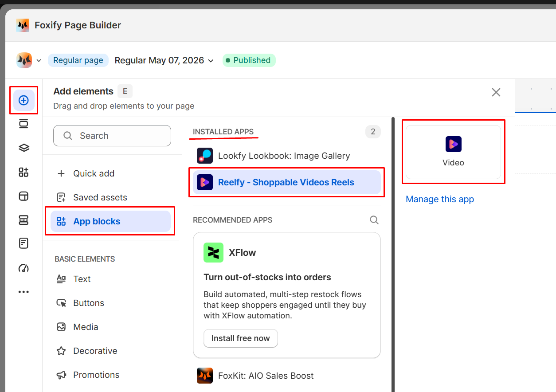Select App blocks in the menu

click(110, 221)
